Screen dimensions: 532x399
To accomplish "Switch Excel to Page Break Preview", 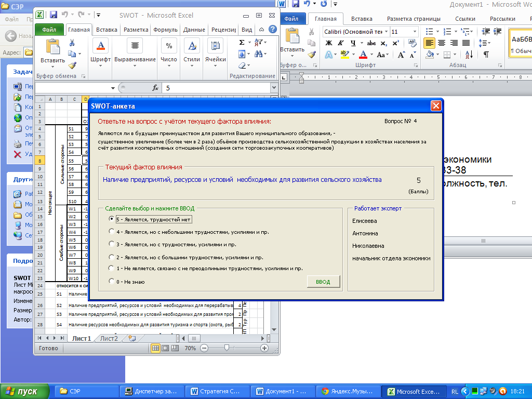I will (x=175, y=348).
